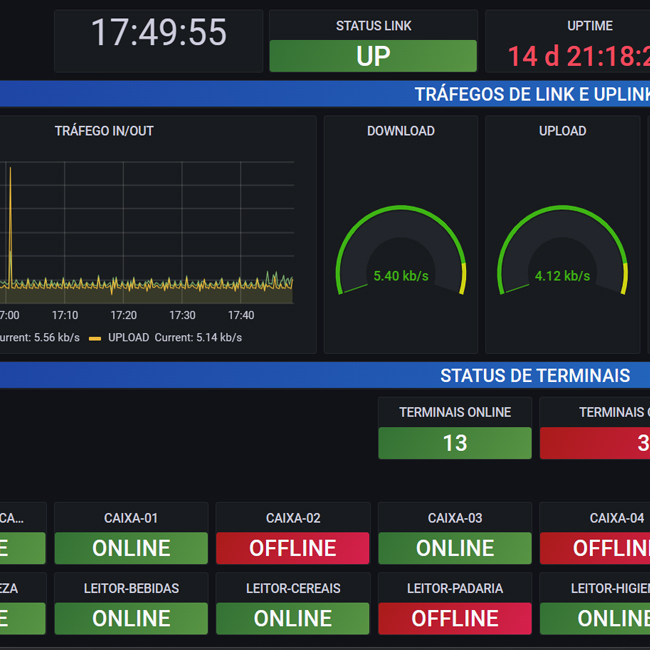Open the CAIXA-03 panel title
650x650 pixels.
[x=455, y=518]
